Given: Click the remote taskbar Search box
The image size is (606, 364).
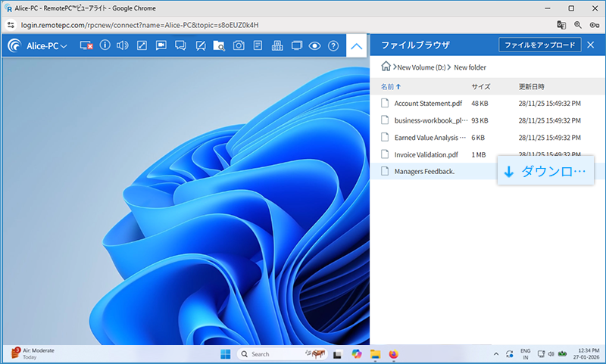Looking at the screenshot, I should tap(282, 354).
